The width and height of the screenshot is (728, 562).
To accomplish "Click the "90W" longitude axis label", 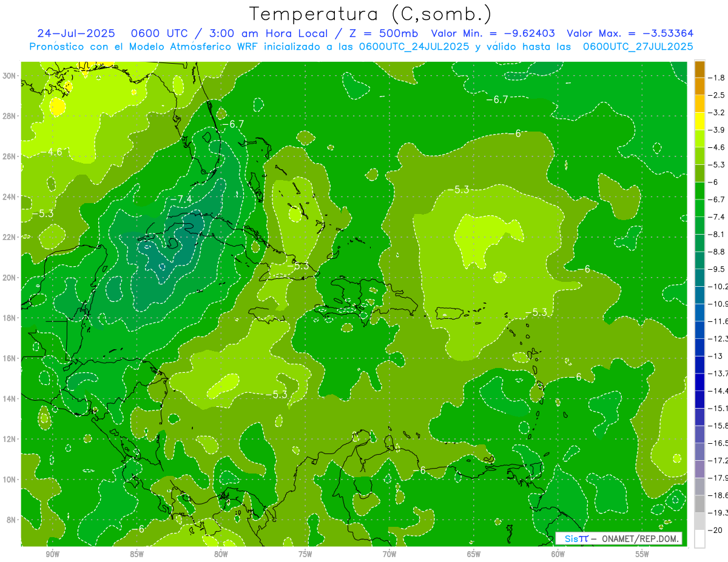I will 53,554.
